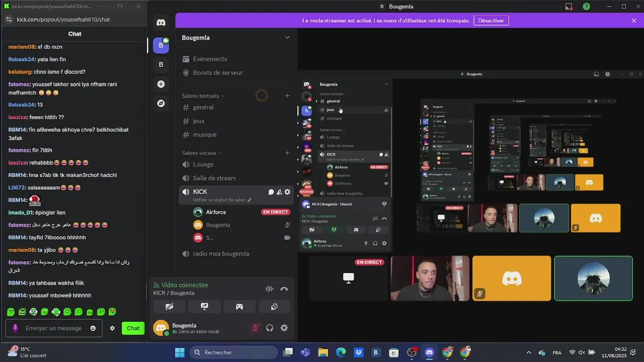644x362 pixels.
Task: Open Airforce EN DIRECT stream tile
Action: pos(349,279)
